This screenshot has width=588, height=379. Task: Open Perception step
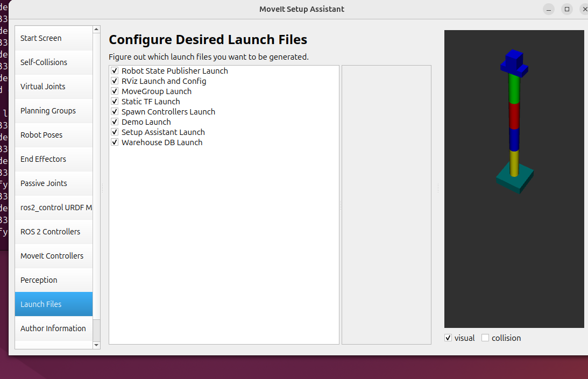click(54, 280)
